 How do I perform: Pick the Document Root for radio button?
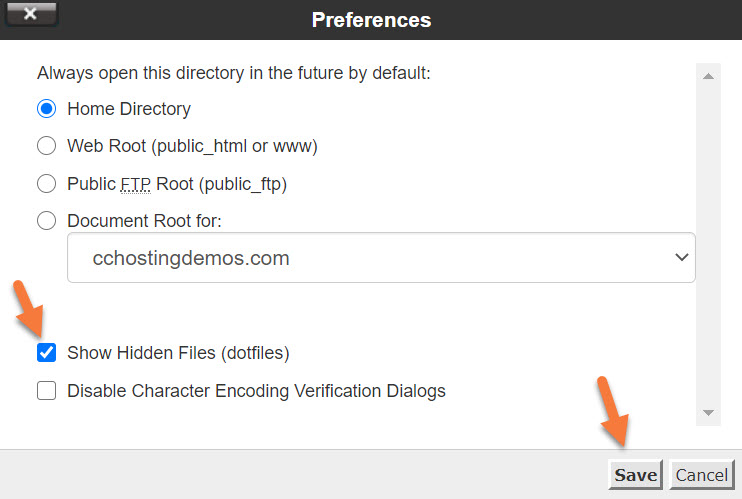(46, 221)
